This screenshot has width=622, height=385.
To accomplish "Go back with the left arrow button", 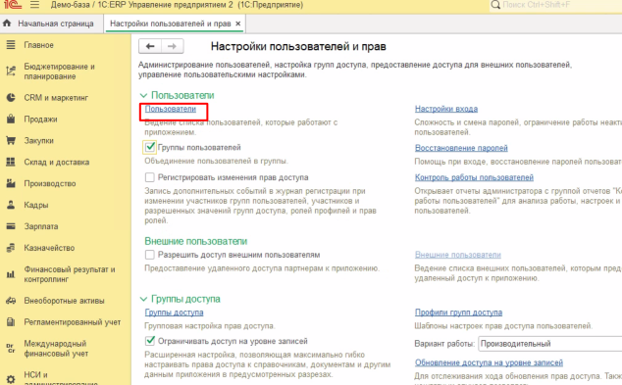I will (x=150, y=46).
